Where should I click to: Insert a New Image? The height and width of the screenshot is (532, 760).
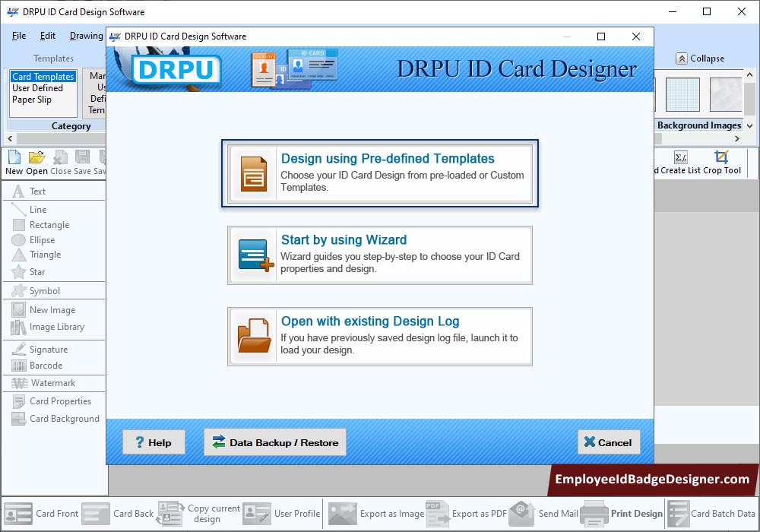[x=43, y=309]
